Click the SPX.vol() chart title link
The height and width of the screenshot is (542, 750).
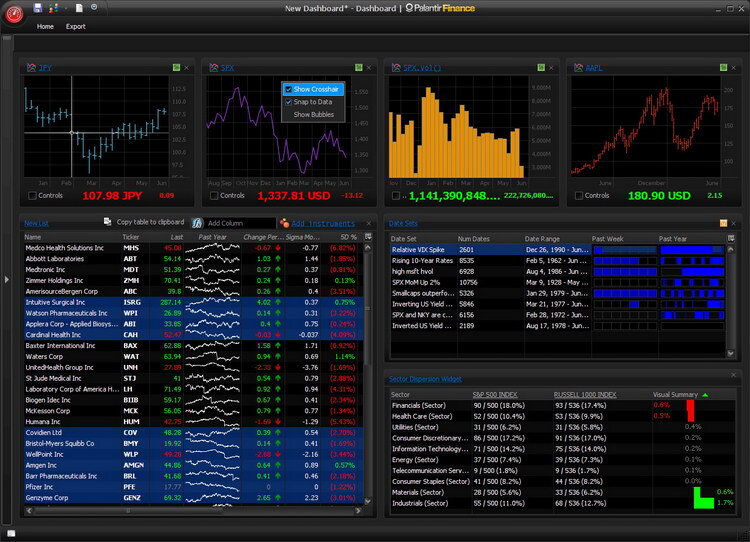tap(422, 68)
